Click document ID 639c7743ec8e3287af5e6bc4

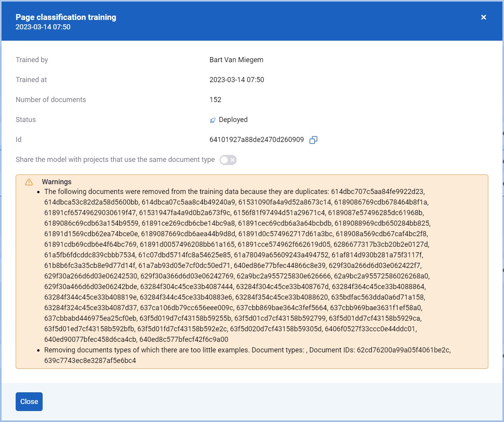click(x=90, y=361)
